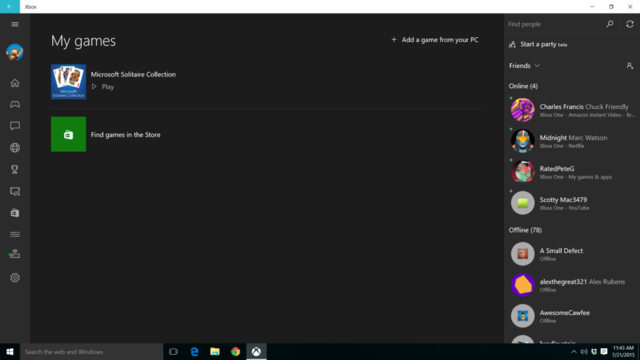This screenshot has height=360, width=640.
Task: Open Charles Francis friend avatar
Action: (522, 110)
